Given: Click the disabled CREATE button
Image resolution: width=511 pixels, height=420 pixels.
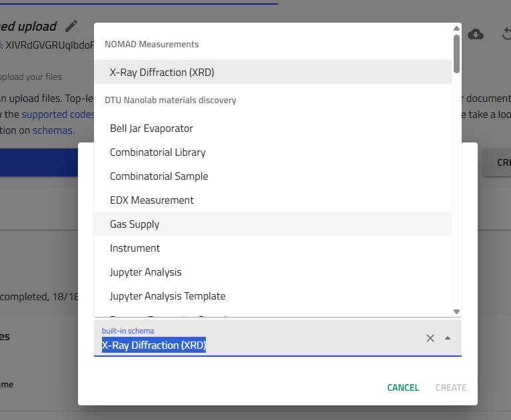Looking at the screenshot, I should (451, 387).
